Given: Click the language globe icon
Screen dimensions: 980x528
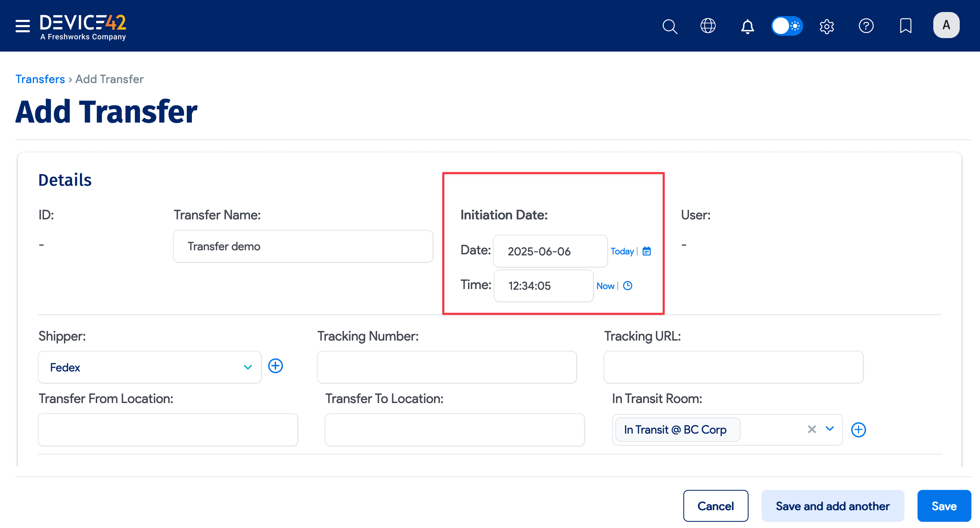Looking at the screenshot, I should [708, 26].
